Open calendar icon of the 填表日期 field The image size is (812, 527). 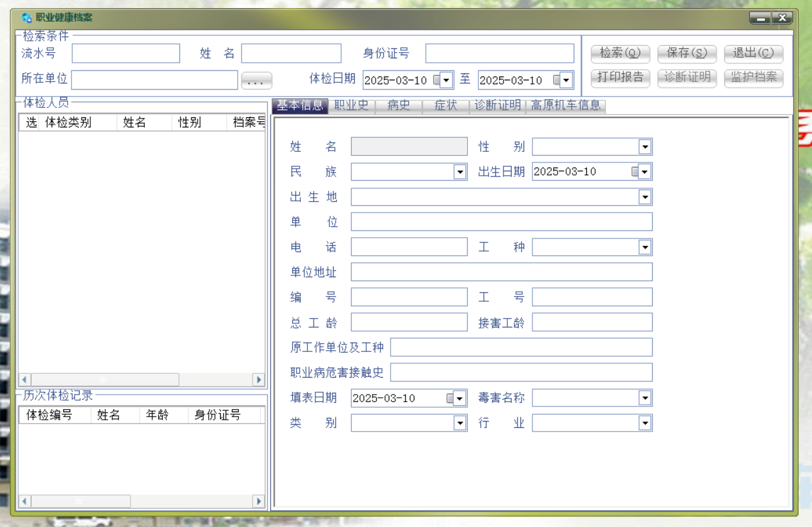click(450, 398)
